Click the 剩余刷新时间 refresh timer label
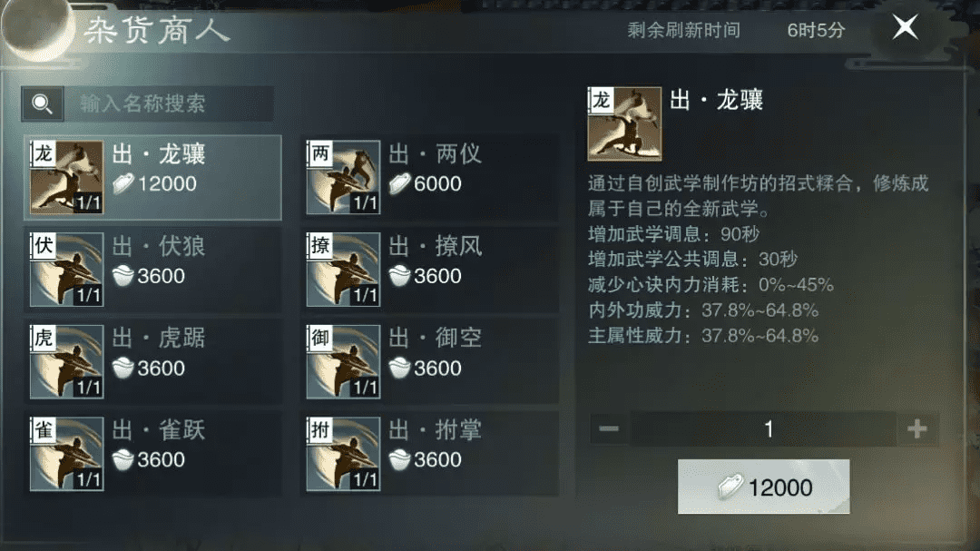 click(x=684, y=30)
